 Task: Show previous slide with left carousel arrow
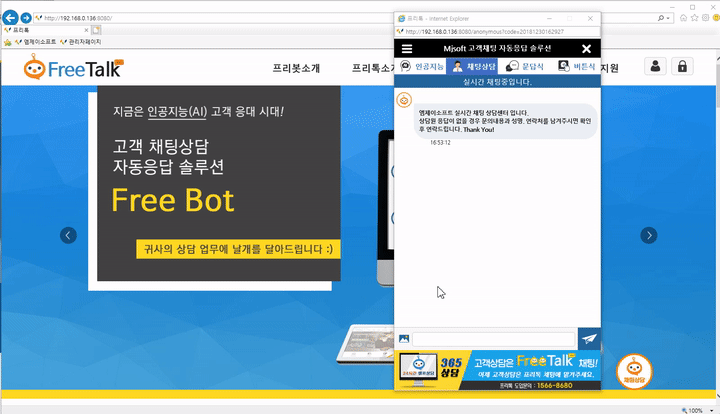click(68, 235)
